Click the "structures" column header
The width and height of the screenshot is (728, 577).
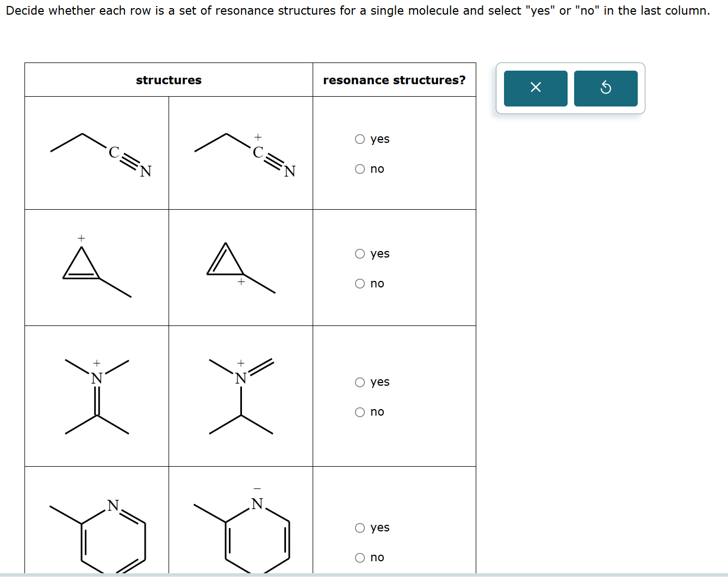coord(169,80)
